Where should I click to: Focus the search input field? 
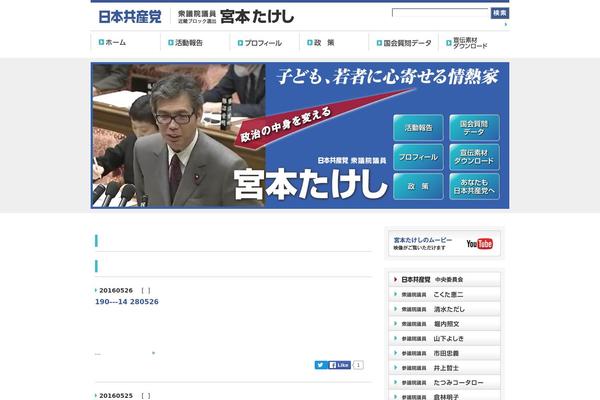(440, 13)
